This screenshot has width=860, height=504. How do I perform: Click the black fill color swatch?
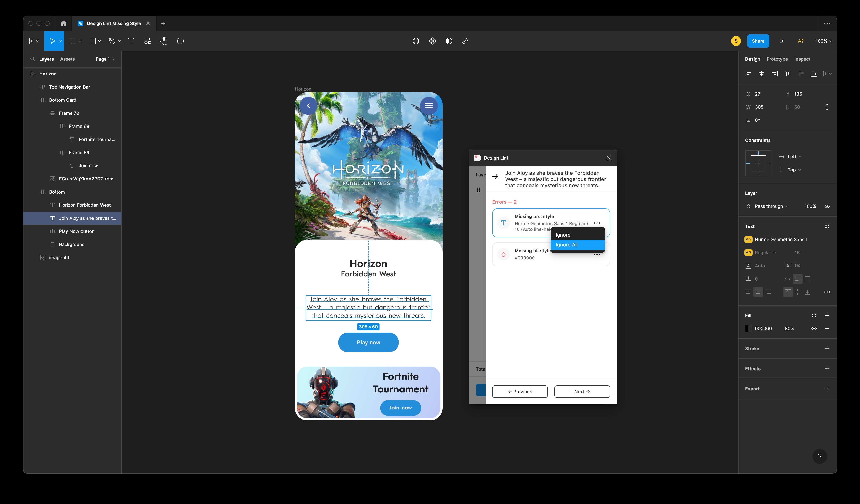[x=748, y=328]
